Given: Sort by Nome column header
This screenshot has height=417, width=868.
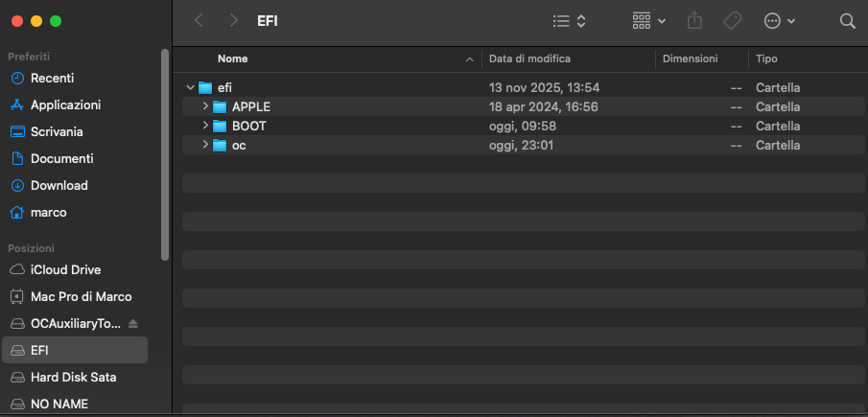Looking at the screenshot, I should click(233, 58).
